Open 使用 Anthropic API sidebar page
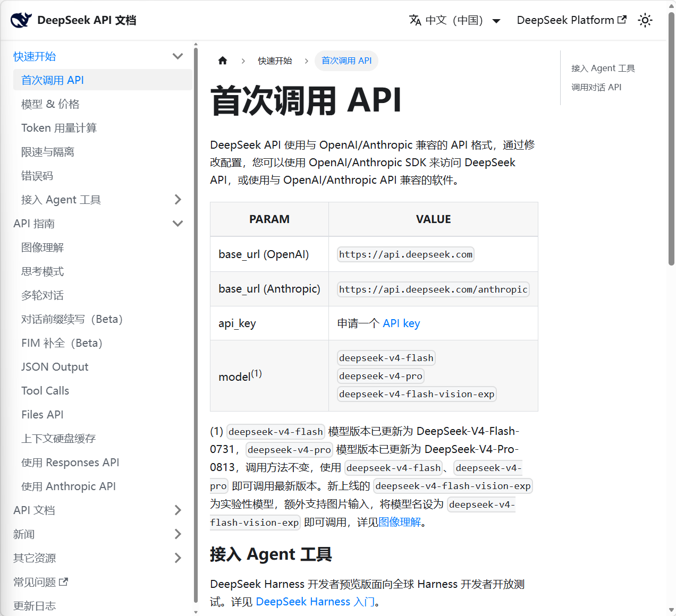This screenshot has height=616, width=676. click(x=103, y=486)
